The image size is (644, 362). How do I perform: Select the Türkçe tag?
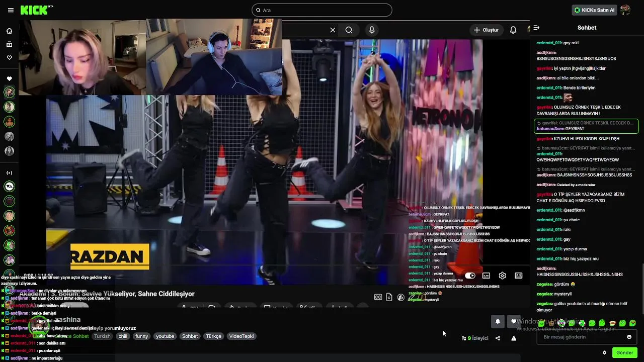click(214, 336)
